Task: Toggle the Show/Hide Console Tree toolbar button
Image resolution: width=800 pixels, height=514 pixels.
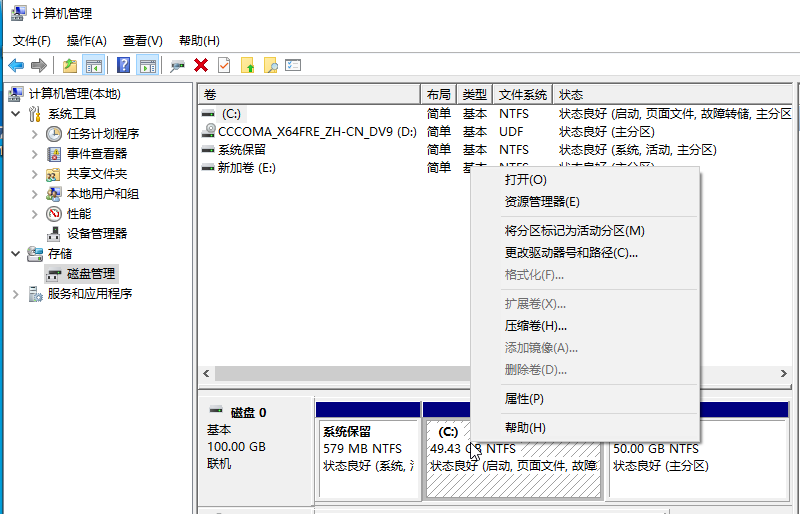Action: pyautogui.click(x=93, y=65)
